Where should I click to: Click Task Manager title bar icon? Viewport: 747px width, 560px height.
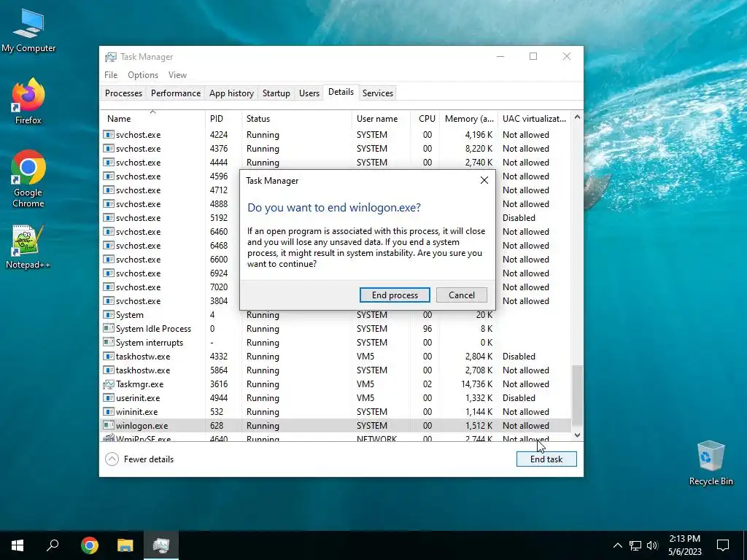click(111, 57)
